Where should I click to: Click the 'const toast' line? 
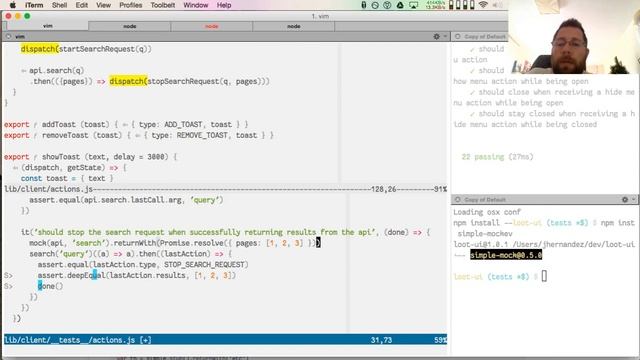coord(67,178)
